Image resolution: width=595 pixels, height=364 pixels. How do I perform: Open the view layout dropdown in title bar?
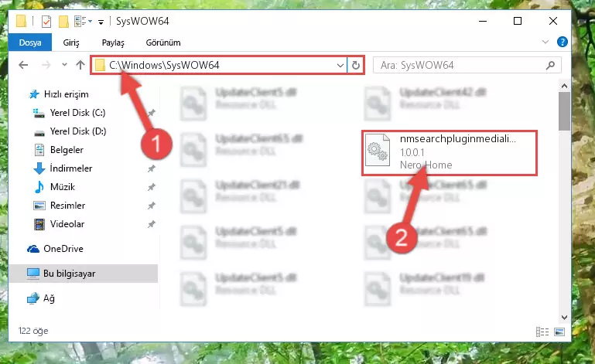click(84, 21)
